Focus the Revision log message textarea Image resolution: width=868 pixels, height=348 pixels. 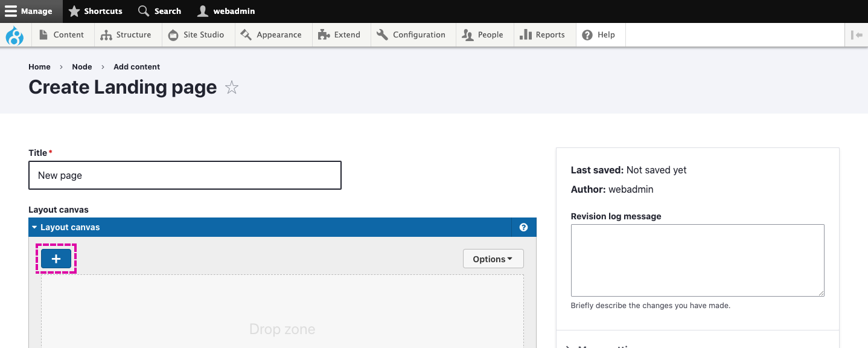[x=697, y=260]
